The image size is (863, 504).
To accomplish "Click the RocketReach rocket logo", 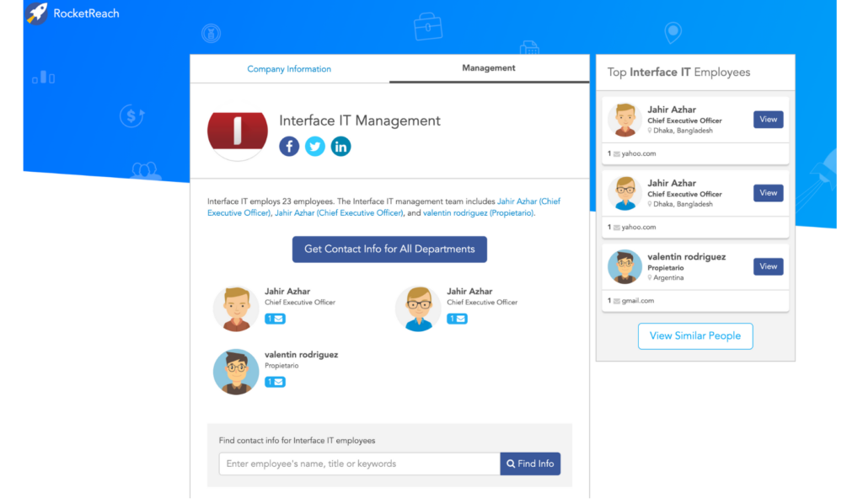I will point(36,13).
